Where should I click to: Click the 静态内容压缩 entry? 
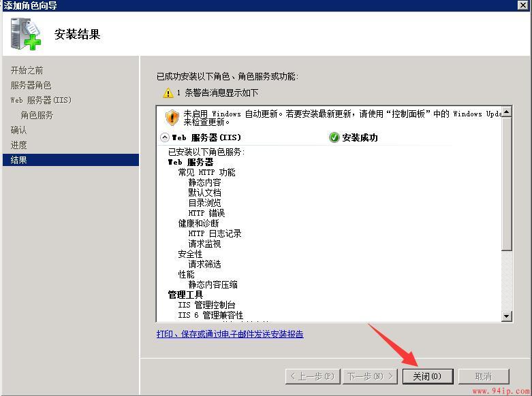[213, 284]
